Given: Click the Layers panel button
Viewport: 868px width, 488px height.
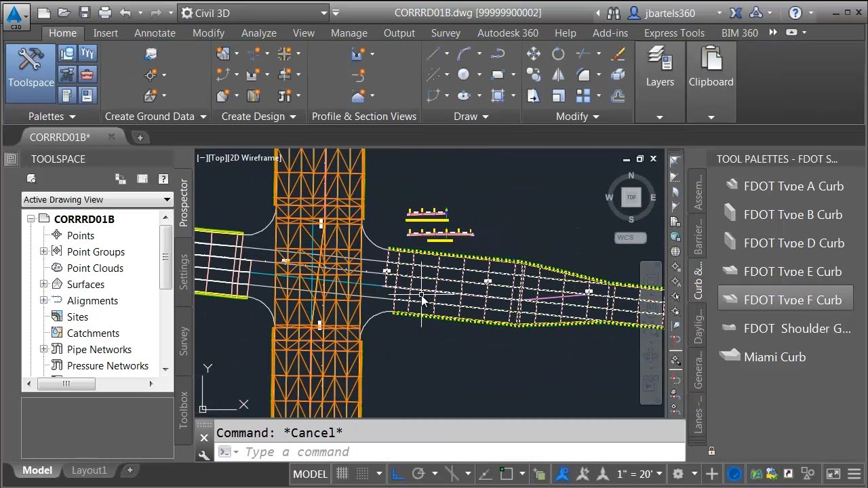Looking at the screenshot, I should coord(660,68).
